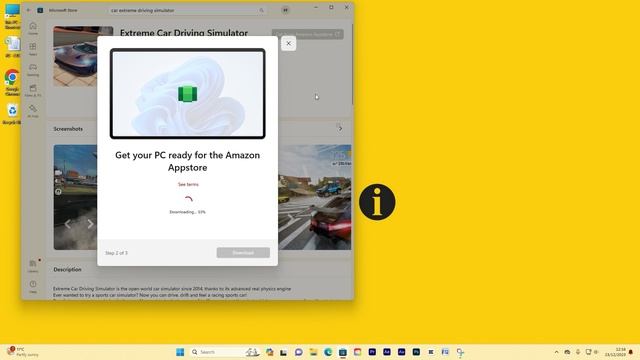Viewport: 640px width, 360px height.
Task: Click the Store window vertical scrollbar
Action: 352,65
